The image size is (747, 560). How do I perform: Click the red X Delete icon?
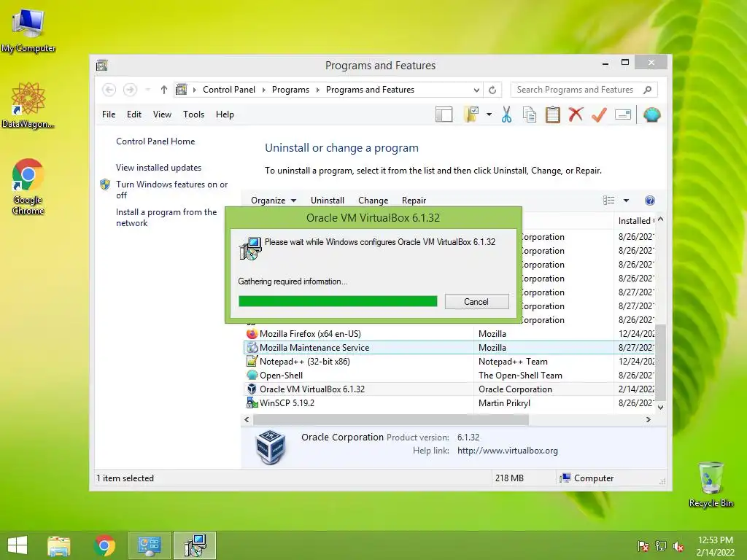(x=576, y=114)
